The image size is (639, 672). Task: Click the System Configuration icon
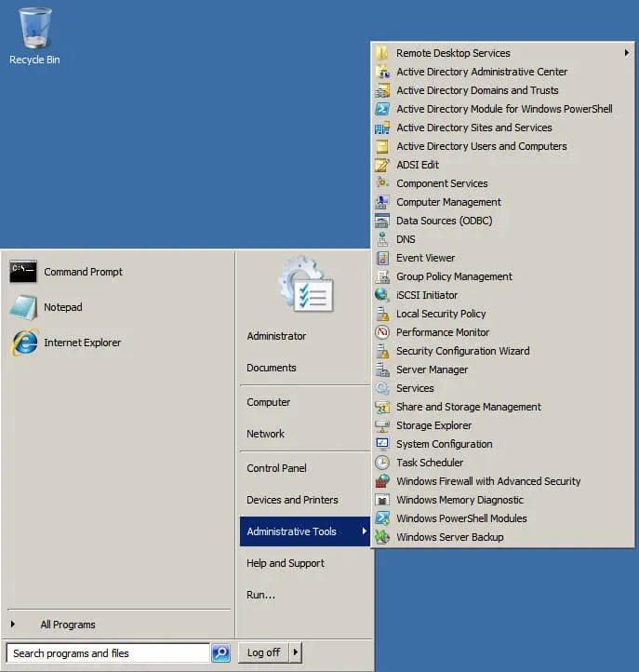point(382,444)
